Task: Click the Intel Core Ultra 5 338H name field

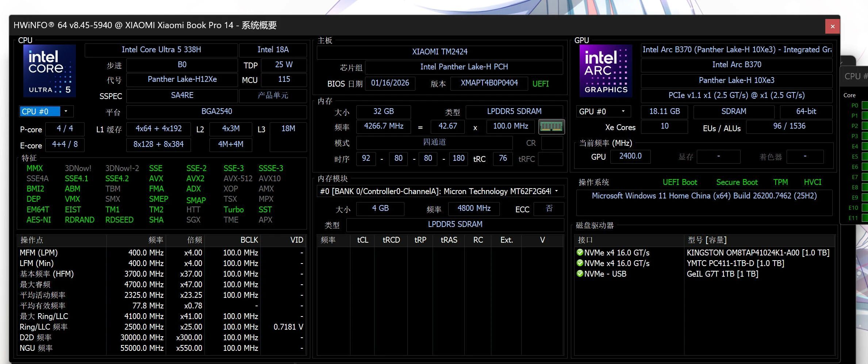Action: pos(161,50)
